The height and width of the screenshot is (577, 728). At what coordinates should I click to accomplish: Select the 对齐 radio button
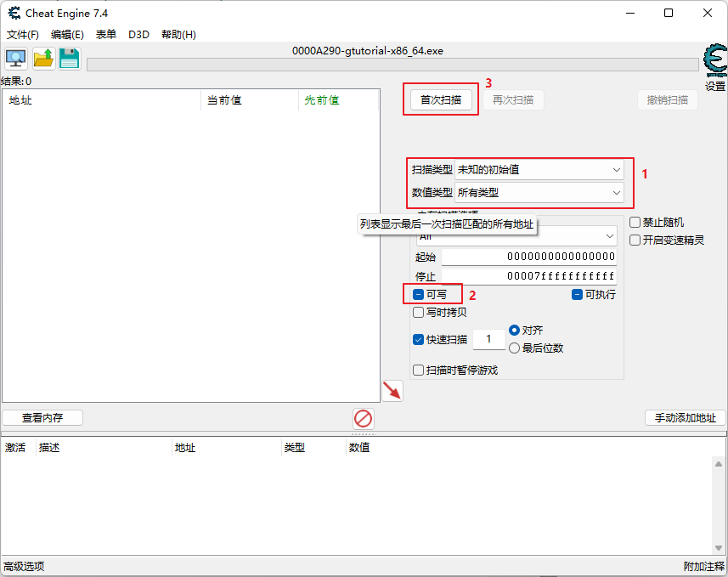click(515, 331)
